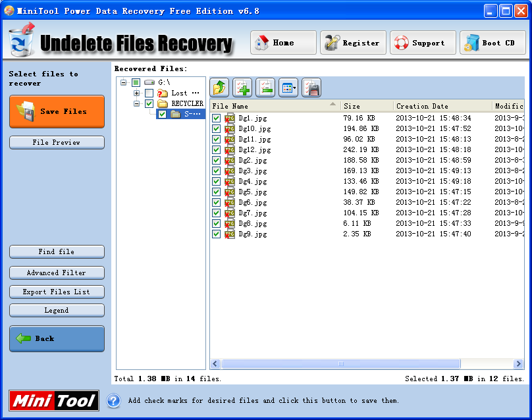Click the scroll right arrow

coord(518,363)
